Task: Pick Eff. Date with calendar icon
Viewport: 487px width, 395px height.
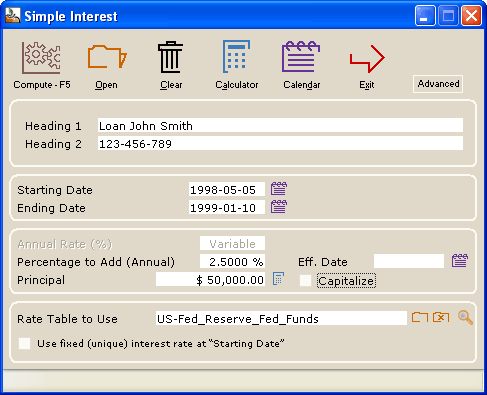Action: [x=460, y=261]
